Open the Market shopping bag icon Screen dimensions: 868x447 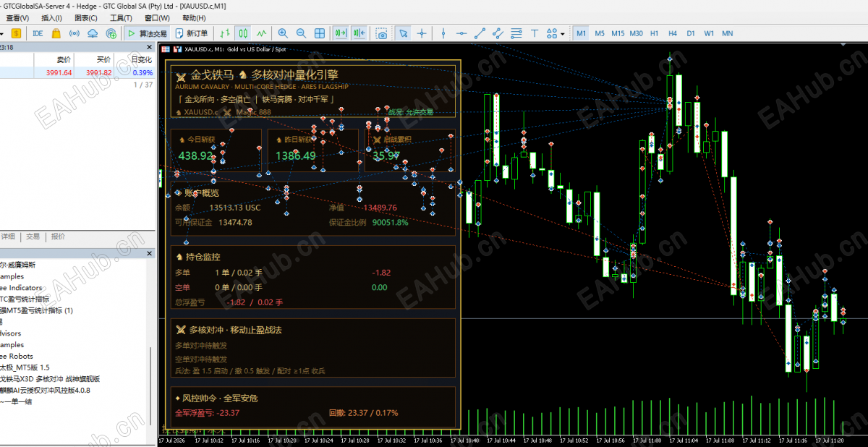(x=56, y=33)
